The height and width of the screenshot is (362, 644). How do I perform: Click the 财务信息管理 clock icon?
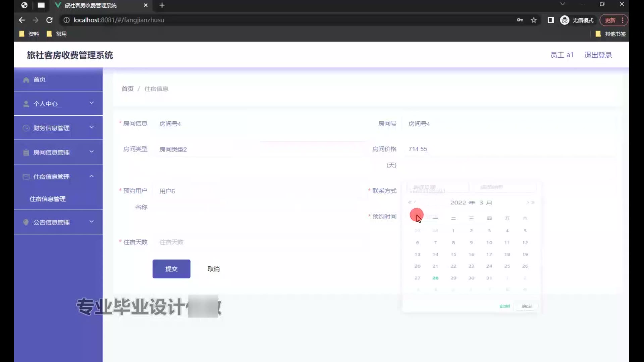[x=26, y=128]
